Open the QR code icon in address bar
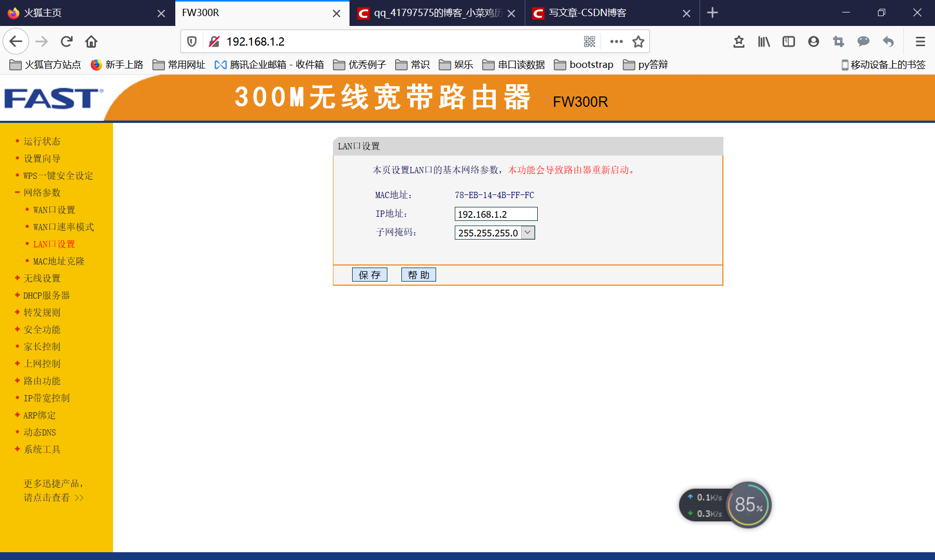The image size is (935, 560). pyautogui.click(x=589, y=41)
